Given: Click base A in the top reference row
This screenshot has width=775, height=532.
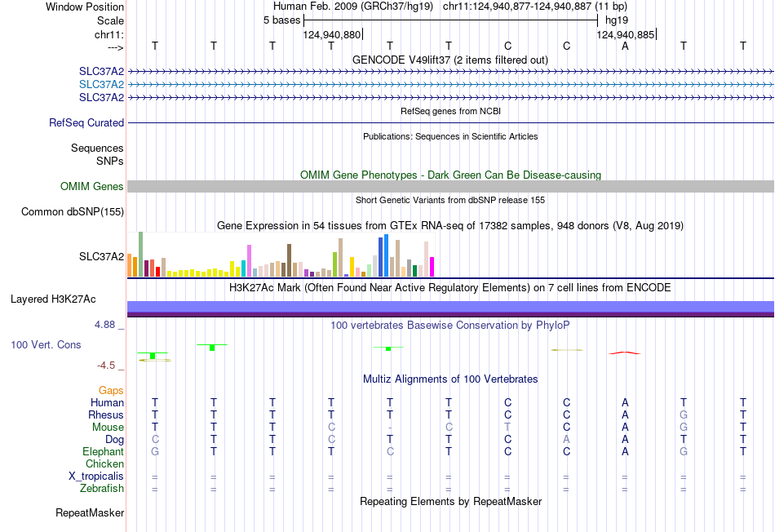Looking at the screenshot, I should 625,46.
